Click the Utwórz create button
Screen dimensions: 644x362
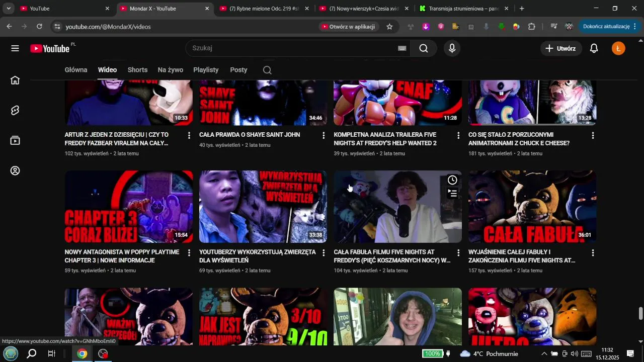tap(561, 48)
